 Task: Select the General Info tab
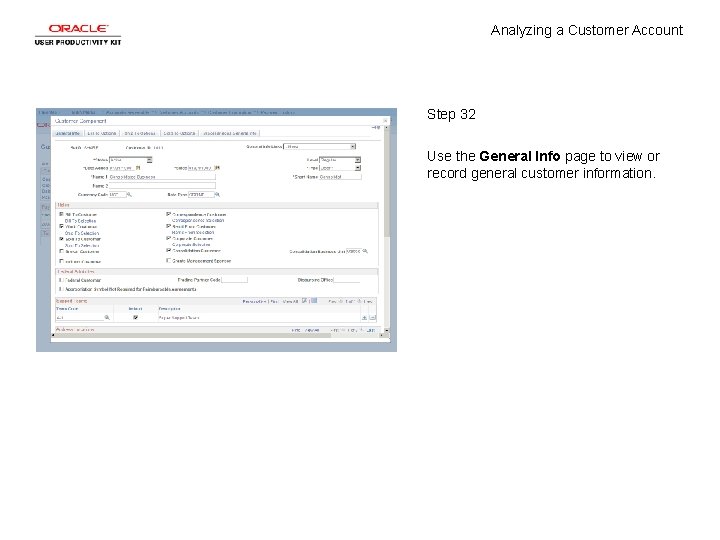tap(68, 133)
